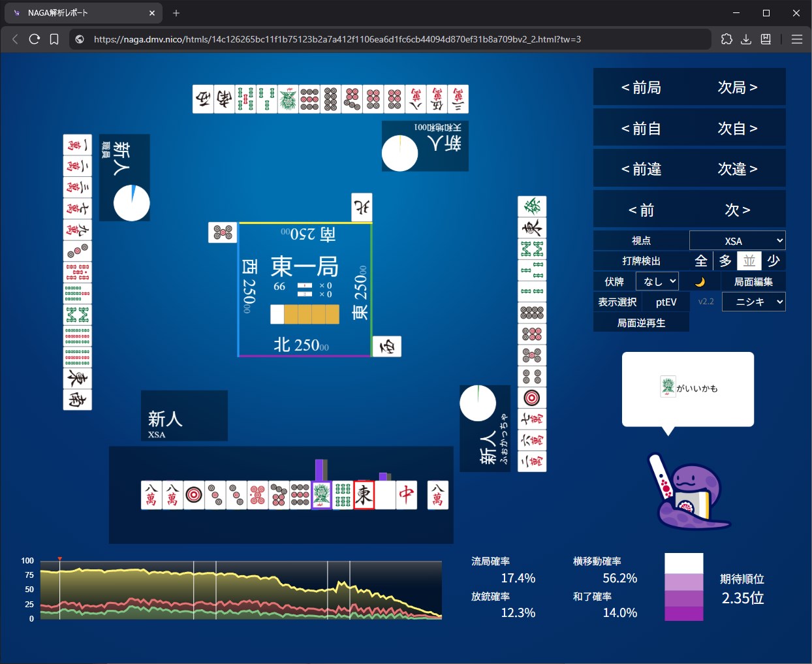Screen dimensions: 812x664
Task: Set discard detection to 全 (all)
Action: pyautogui.click(x=701, y=261)
